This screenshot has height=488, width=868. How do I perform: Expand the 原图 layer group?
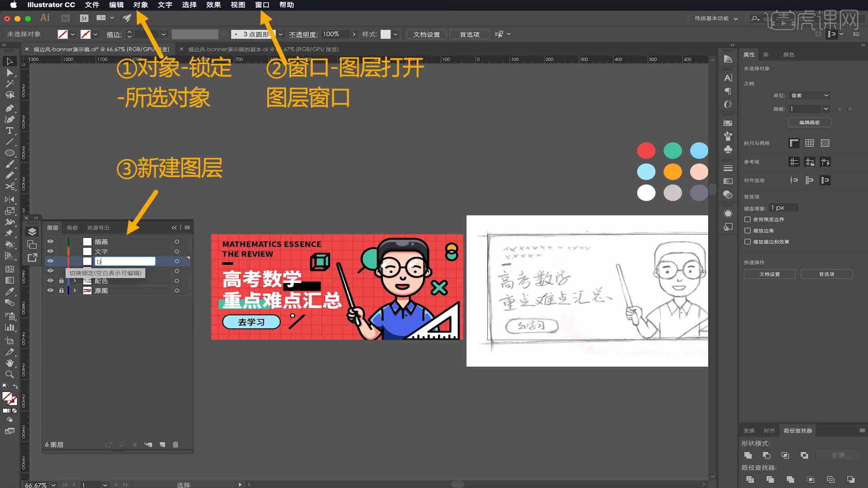(75, 290)
